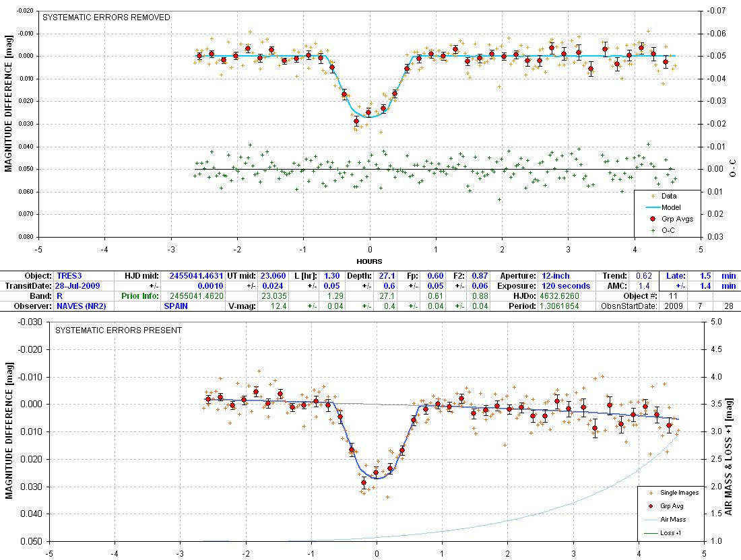Select the object name cell 'TRES3'
This screenshot has height=560, width=741.
point(69,276)
